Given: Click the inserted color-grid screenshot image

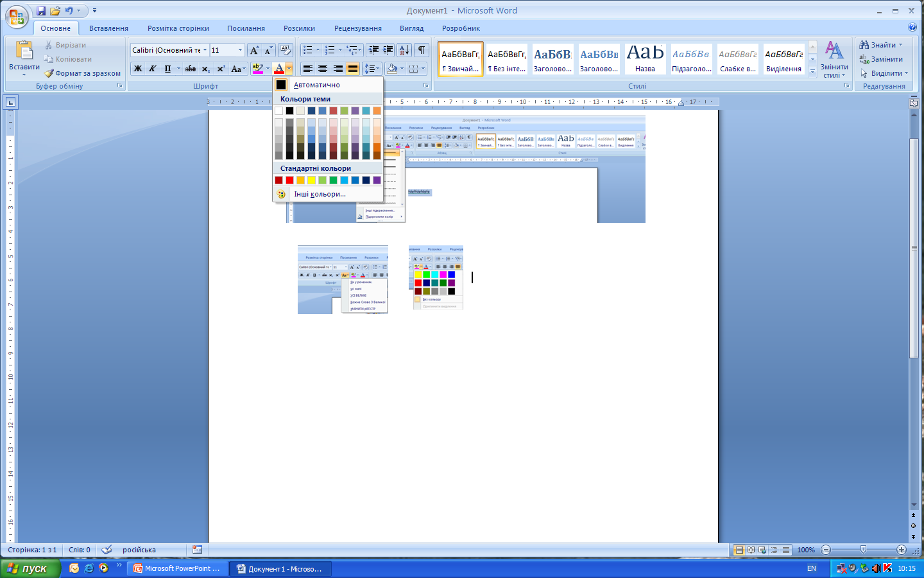Looking at the screenshot, I should point(436,277).
